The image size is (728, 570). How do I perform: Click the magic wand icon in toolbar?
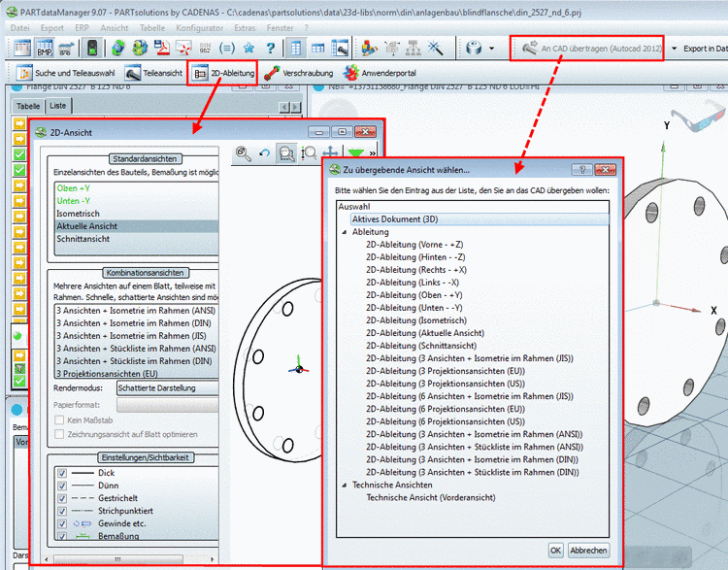coord(435,48)
